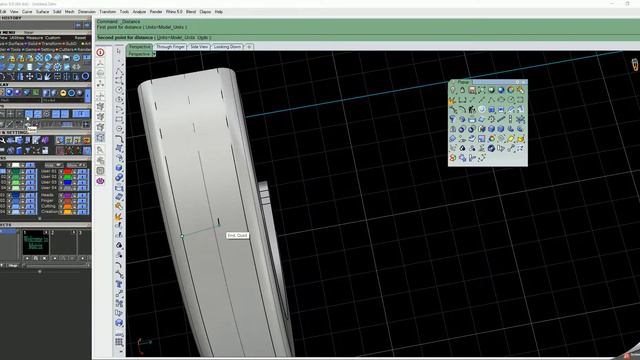Open the Surface menu

click(42, 12)
